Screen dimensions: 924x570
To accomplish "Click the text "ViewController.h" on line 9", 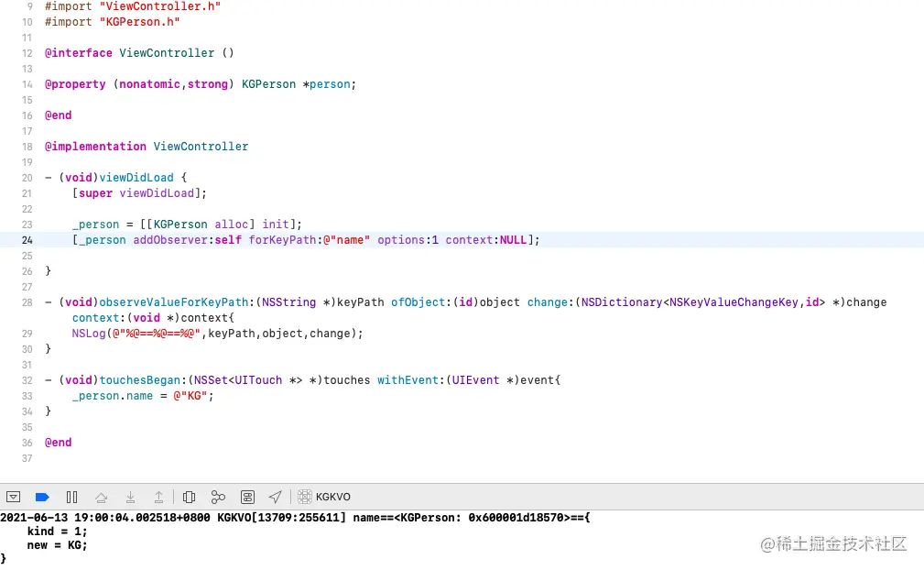I will point(160,6).
